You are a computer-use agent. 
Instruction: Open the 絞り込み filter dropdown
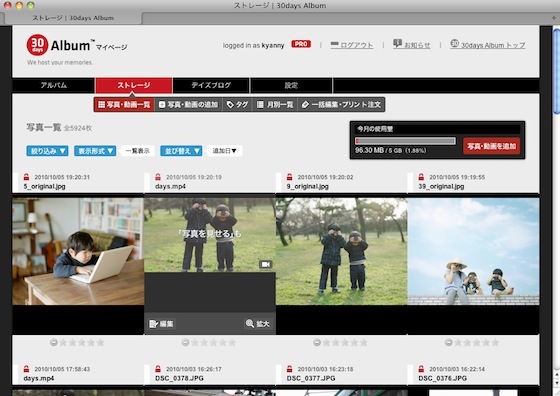pyautogui.click(x=47, y=151)
